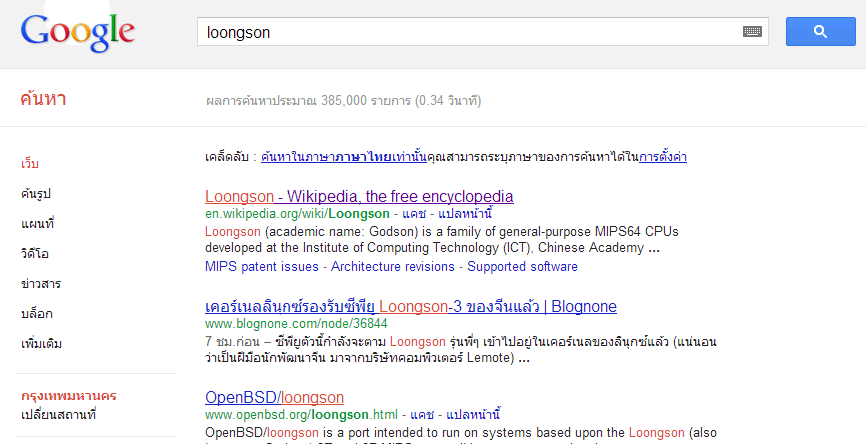Click แปลหน้านี้ translate link for OpenBSD result
The width and height of the screenshot is (866, 444).
(473, 415)
